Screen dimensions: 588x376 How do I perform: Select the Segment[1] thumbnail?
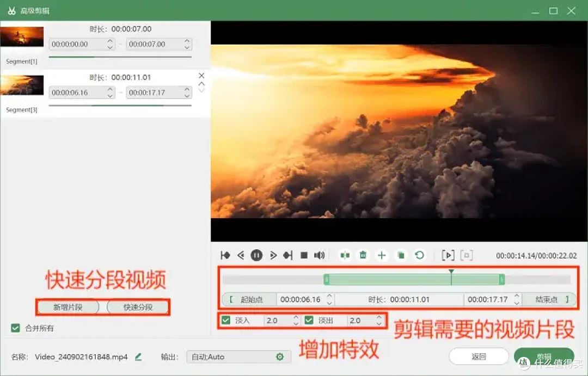22,37
